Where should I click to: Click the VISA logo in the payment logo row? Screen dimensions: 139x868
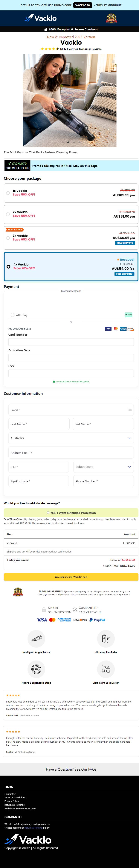[42, 620]
